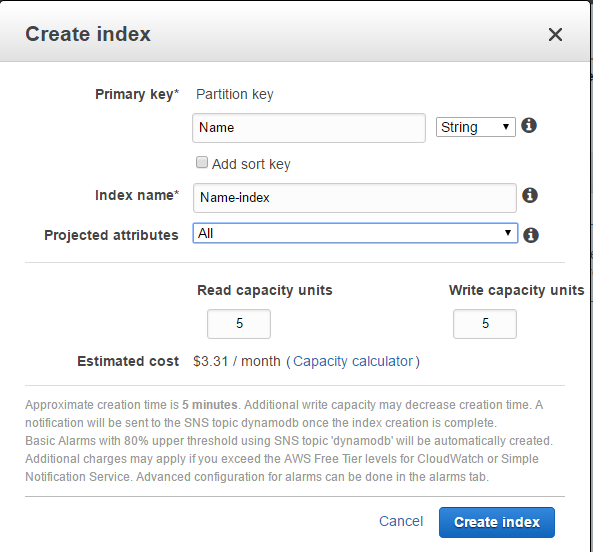This screenshot has height=552, width=593.
Task: Open the String data type dropdown
Action: pos(476,127)
